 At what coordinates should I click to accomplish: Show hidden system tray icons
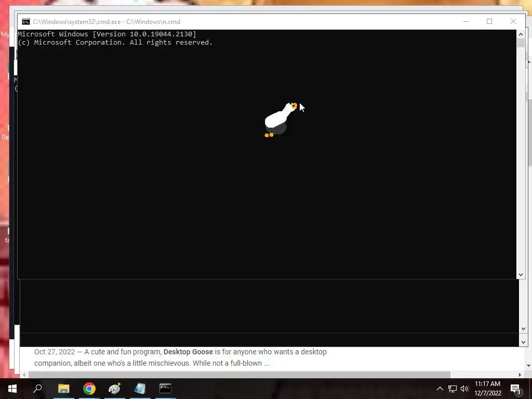click(x=440, y=389)
